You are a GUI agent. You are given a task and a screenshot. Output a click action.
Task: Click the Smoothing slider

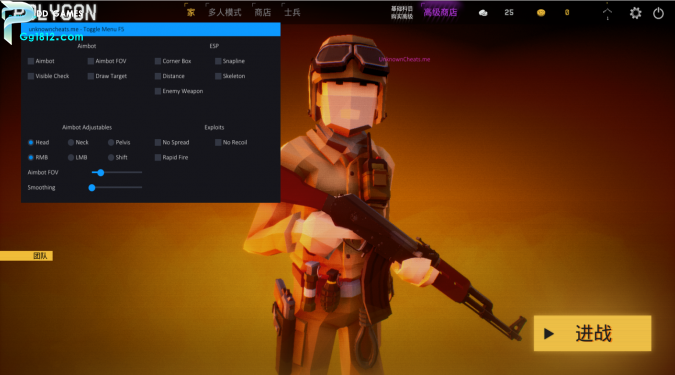pyautogui.click(x=115, y=188)
